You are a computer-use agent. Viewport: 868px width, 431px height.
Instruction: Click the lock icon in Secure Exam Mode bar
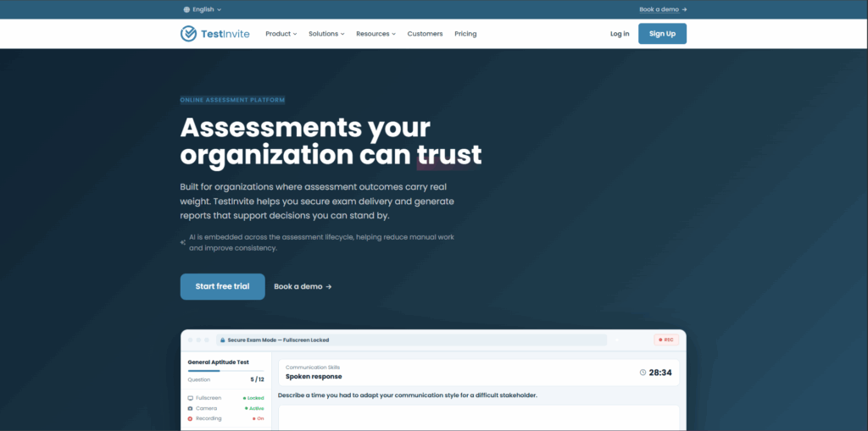click(222, 340)
